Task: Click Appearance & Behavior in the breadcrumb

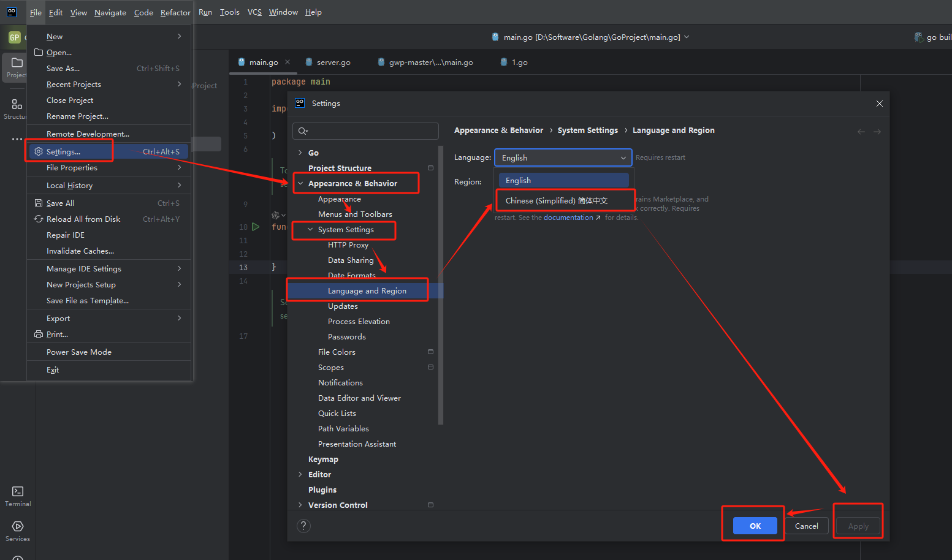Action: pos(498,131)
